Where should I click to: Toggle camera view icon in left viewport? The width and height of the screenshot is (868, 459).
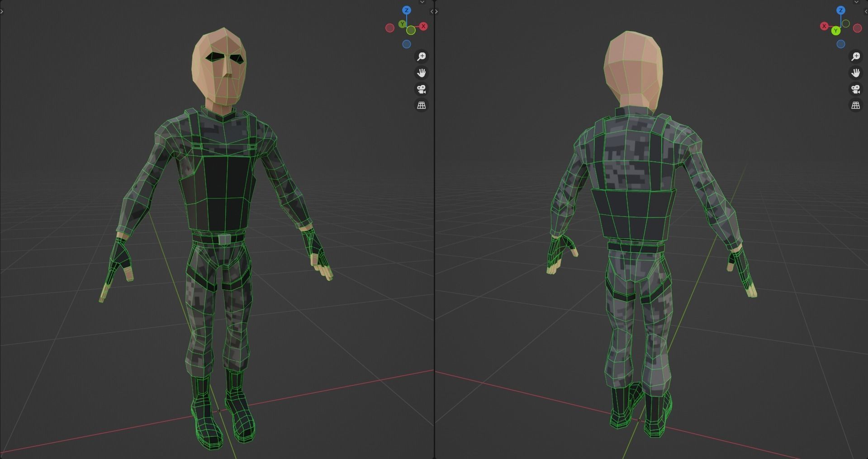(x=422, y=89)
